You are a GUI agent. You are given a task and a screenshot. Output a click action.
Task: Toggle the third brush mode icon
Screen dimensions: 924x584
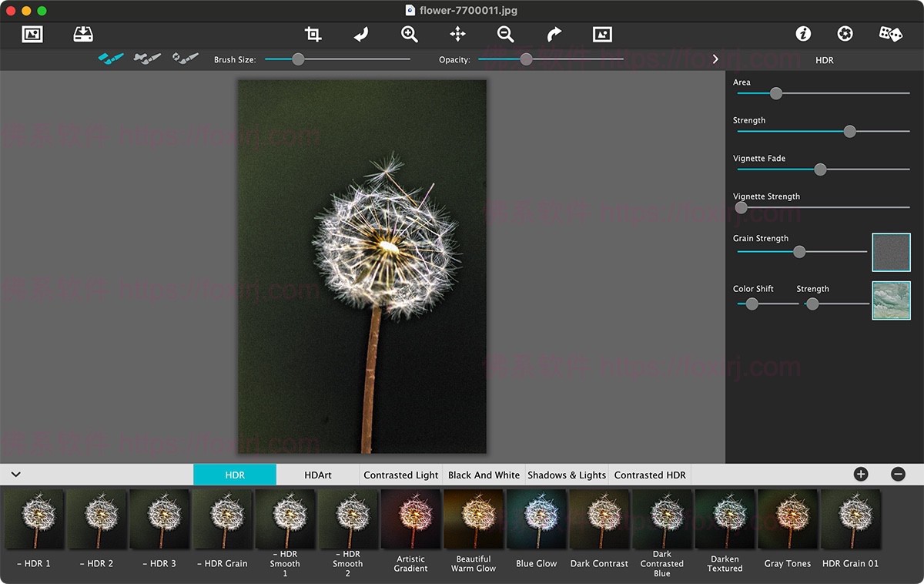[x=185, y=59]
